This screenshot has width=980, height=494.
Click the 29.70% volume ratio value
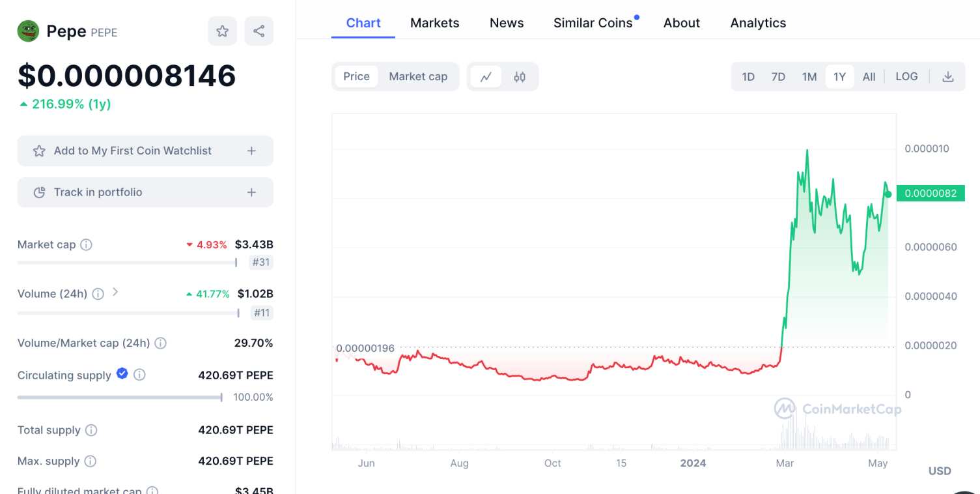click(x=254, y=343)
